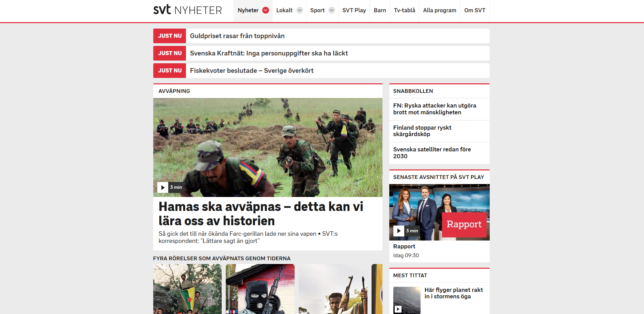Open Finland stoppar ryskt skärgårdsköp article

tap(422, 131)
